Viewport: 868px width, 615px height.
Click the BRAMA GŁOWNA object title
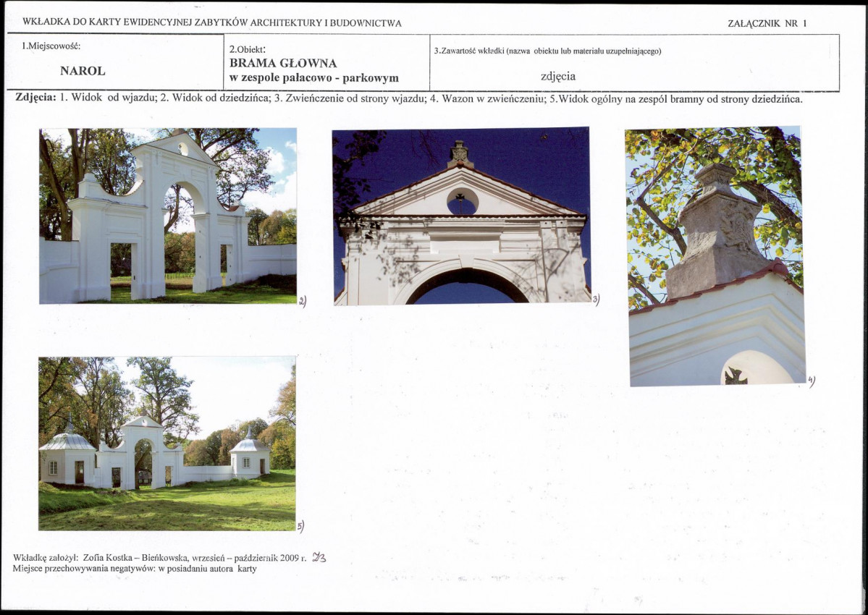(283, 63)
